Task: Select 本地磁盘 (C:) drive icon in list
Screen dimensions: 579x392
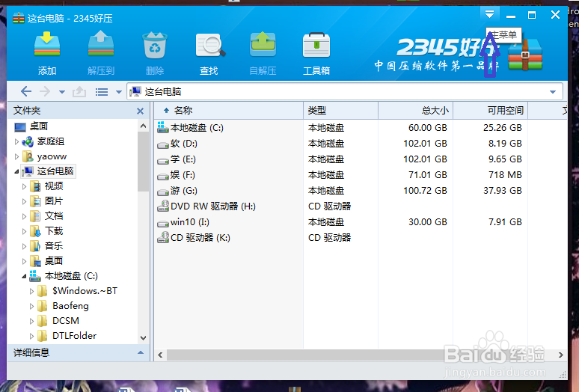Action: pos(163,127)
